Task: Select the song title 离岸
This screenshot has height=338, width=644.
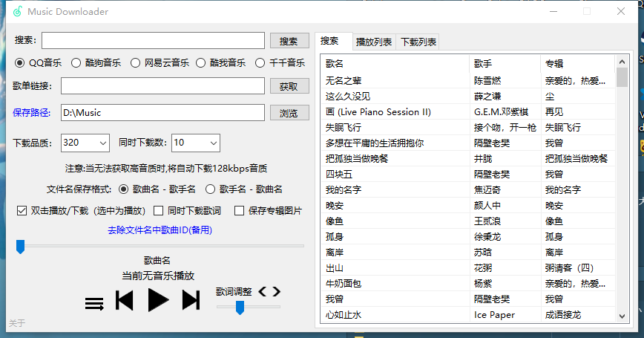Action: point(335,253)
